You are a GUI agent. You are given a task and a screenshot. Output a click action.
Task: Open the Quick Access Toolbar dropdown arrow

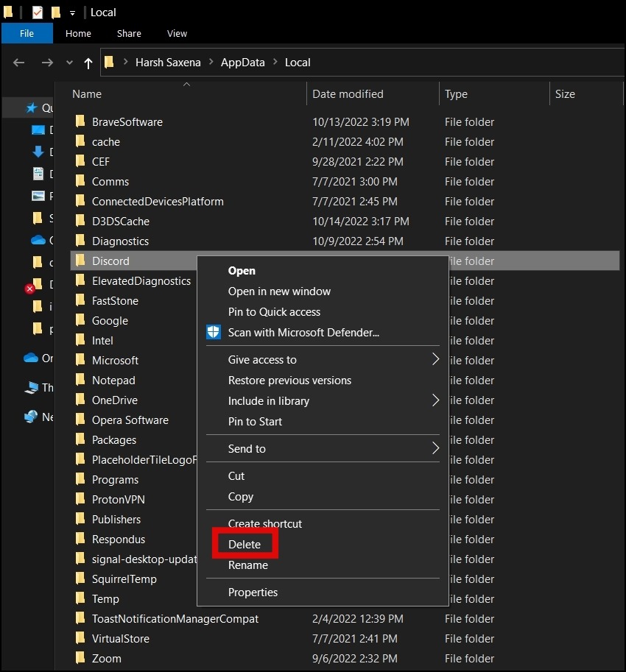click(71, 13)
